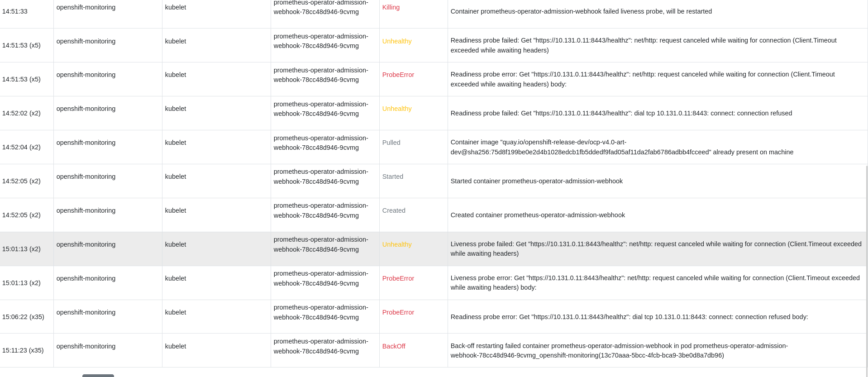Click the 'Back-off restarting failed container' message
Image resolution: width=868 pixels, height=377 pixels.
point(619,350)
